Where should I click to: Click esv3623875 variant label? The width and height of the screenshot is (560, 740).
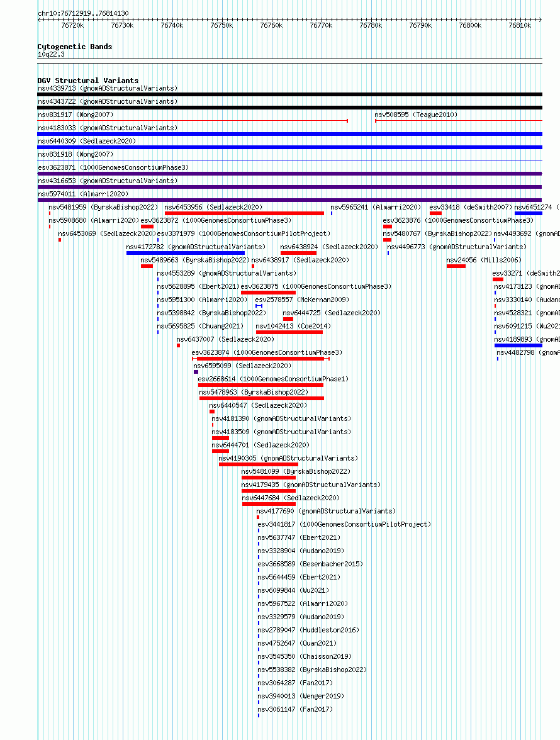pos(316,286)
